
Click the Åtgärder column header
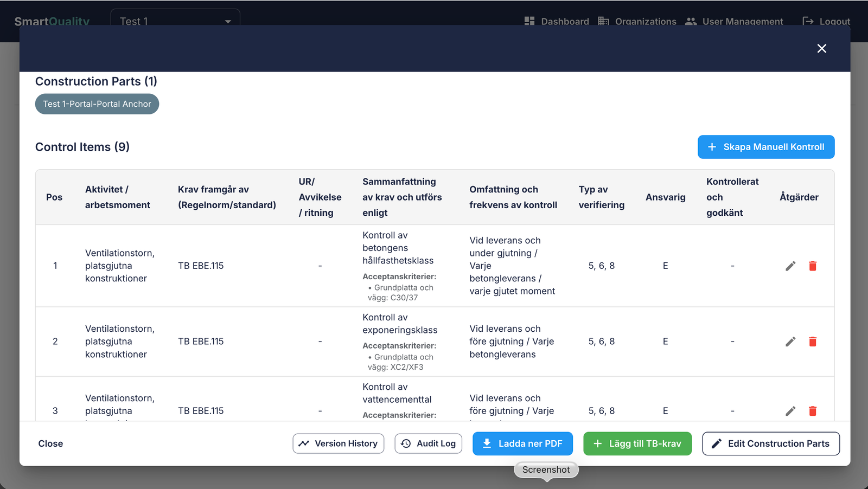(799, 197)
